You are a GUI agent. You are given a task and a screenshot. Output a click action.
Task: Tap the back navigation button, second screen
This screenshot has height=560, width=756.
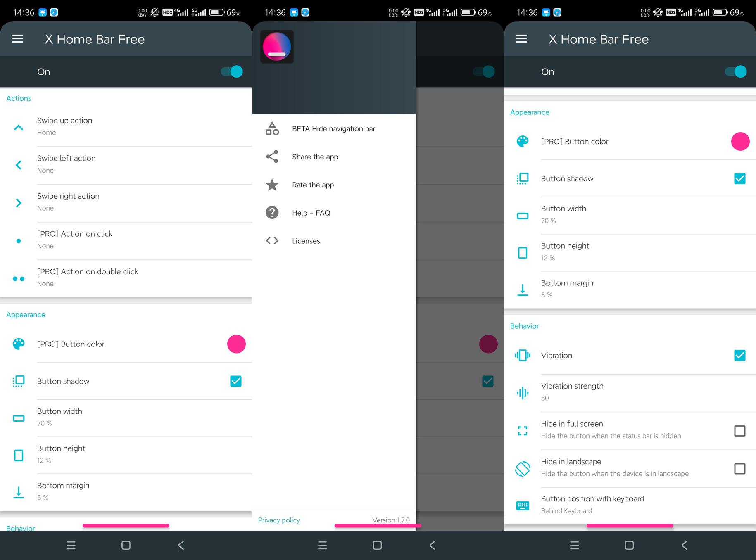pos(433,545)
